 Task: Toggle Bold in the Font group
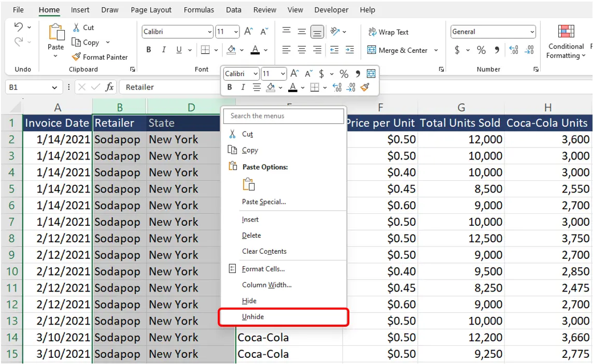[x=148, y=50]
